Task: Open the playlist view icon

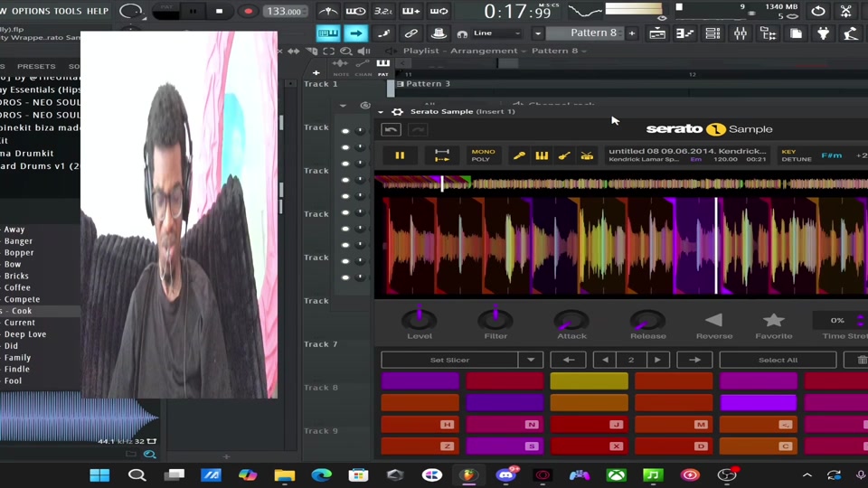Action: [x=657, y=33]
